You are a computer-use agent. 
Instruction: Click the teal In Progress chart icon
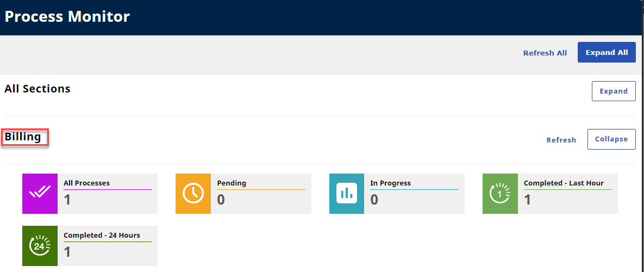pyautogui.click(x=347, y=194)
